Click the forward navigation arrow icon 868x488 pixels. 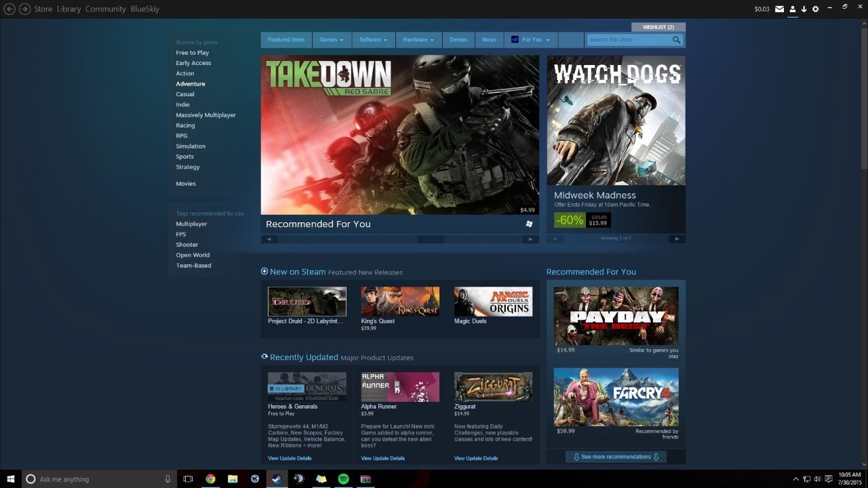coord(24,9)
